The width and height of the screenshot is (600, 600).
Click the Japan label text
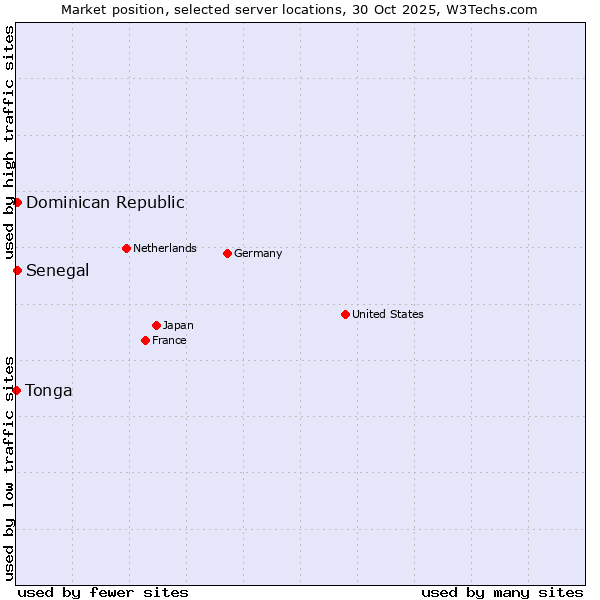[x=178, y=325]
